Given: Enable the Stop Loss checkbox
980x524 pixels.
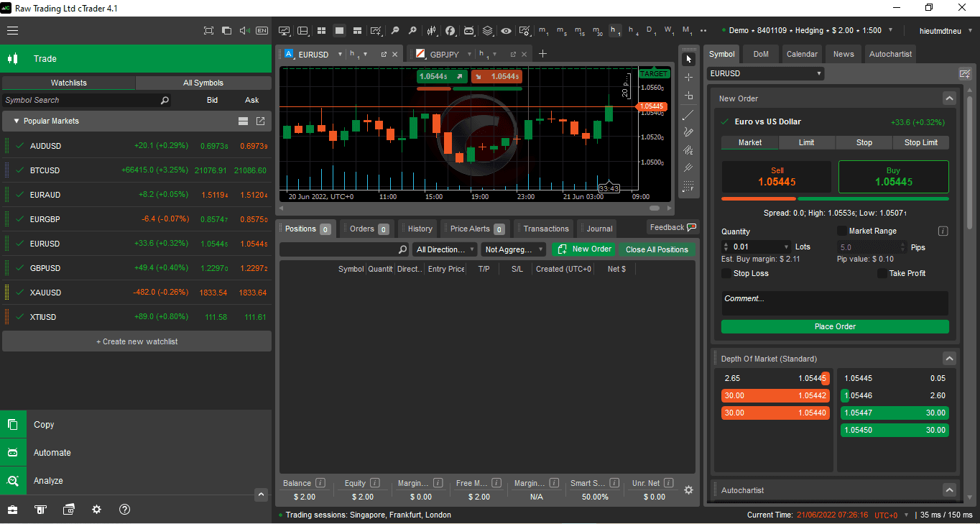Looking at the screenshot, I should pos(726,273).
